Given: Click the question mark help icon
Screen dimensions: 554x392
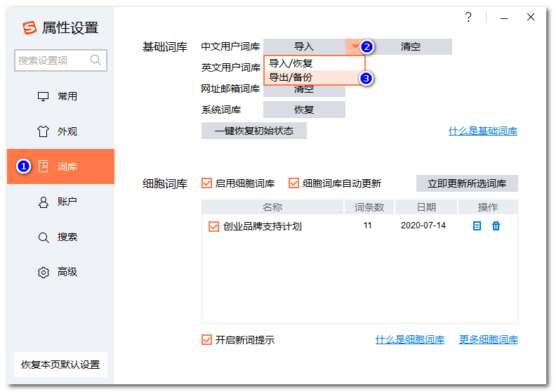Looking at the screenshot, I should coord(468,18).
